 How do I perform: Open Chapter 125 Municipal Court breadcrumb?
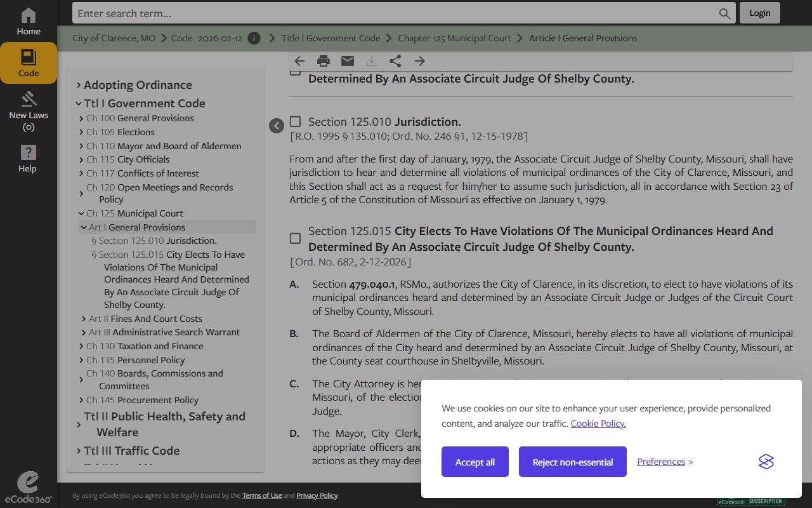(454, 38)
